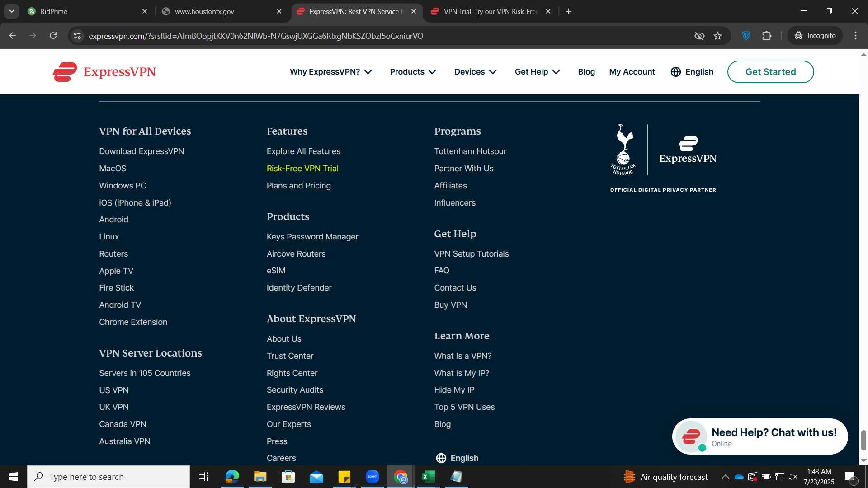Open Keys Password Manager link
Image resolution: width=868 pixels, height=488 pixels.
pyautogui.click(x=312, y=237)
